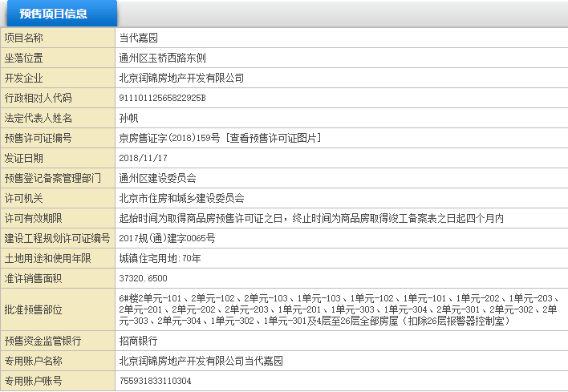
Task: Select the 预售项目信息 tab header
Action: (62, 14)
